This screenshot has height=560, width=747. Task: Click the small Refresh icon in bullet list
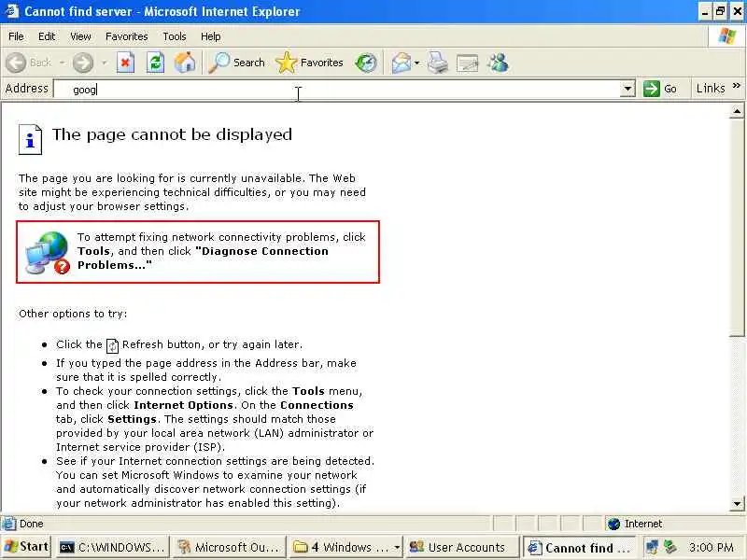pyautogui.click(x=112, y=345)
